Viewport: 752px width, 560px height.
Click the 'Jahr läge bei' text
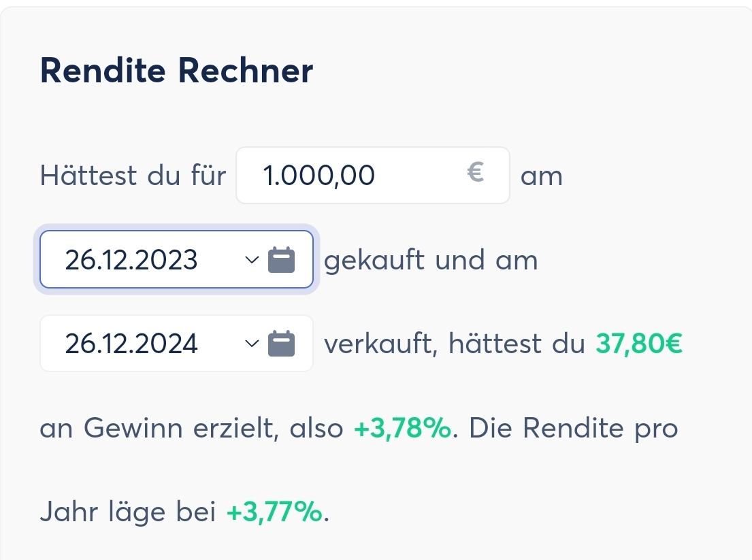click(x=127, y=512)
